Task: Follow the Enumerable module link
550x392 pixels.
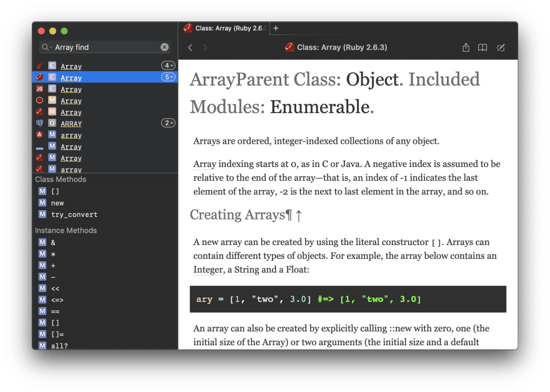Action: 319,107
